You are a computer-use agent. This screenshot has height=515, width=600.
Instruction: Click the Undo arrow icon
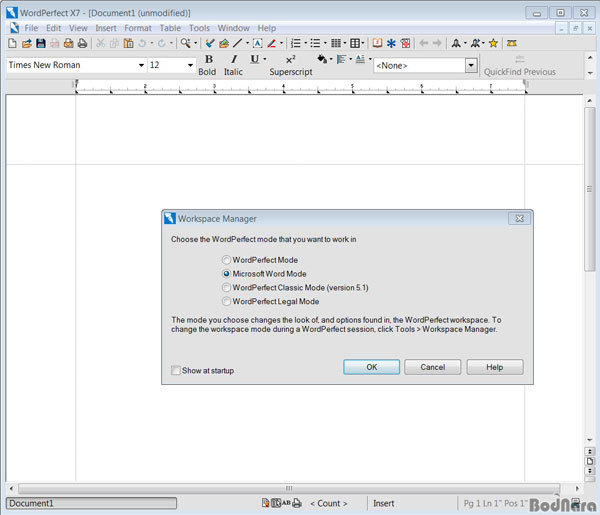(142, 43)
